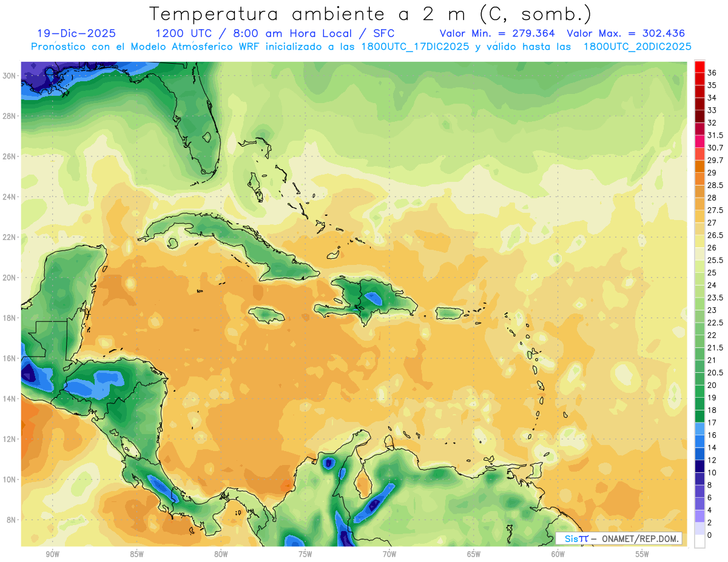Click the legend value '19'
This screenshot has height=562, width=728.
(712, 398)
